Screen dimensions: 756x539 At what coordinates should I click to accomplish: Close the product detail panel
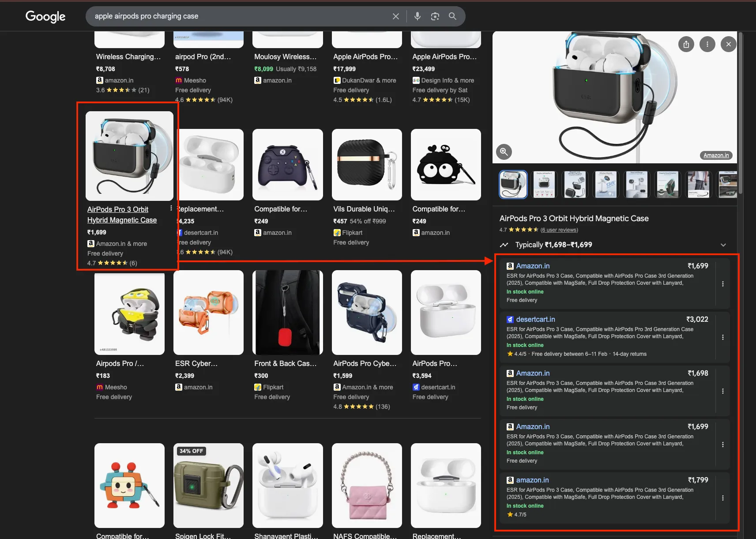[729, 44]
